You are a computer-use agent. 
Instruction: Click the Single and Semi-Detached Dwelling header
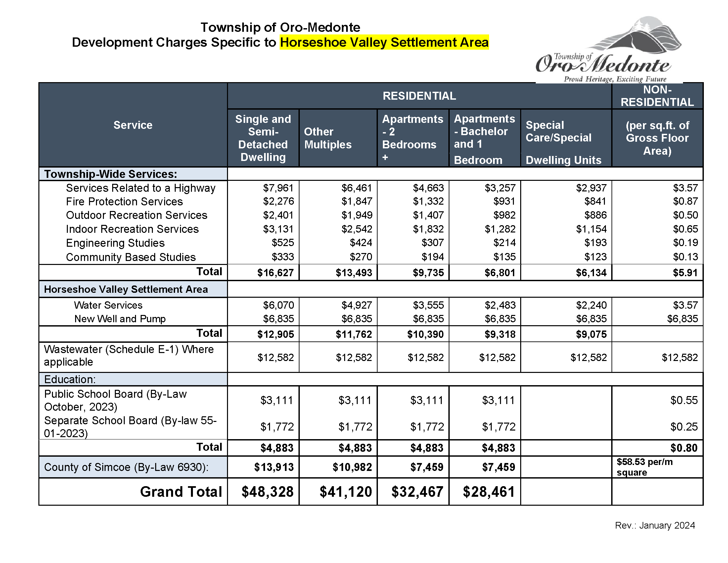click(263, 138)
